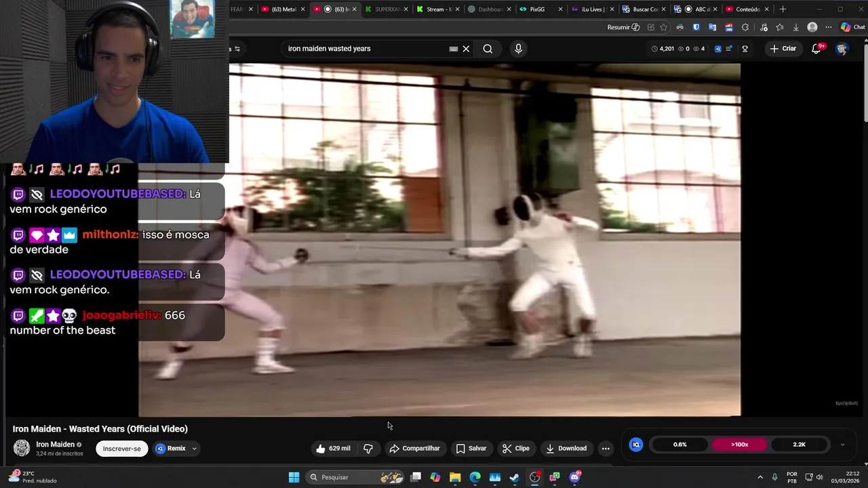Viewport: 868px width, 488px height.
Task: Open YouTube notifications bell
Action: [817, 49]
